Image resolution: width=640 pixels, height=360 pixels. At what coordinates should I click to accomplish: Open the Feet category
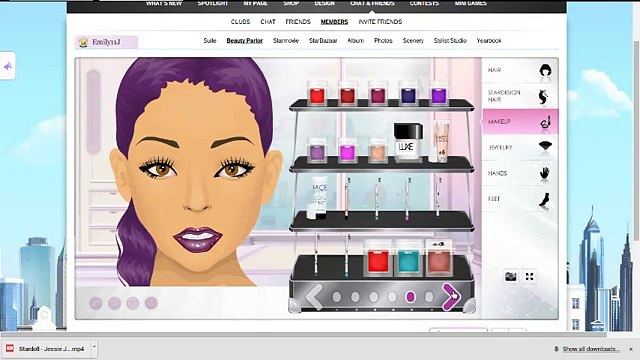[520, 199]
